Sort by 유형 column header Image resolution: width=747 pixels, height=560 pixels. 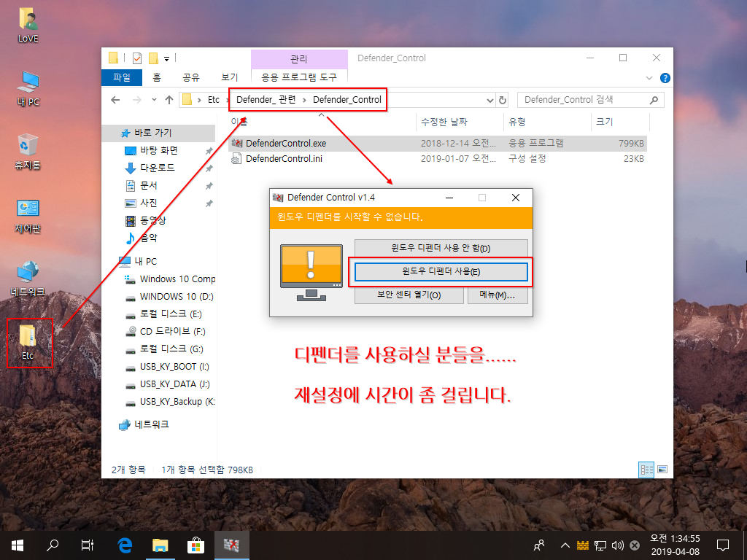[547, 122]
